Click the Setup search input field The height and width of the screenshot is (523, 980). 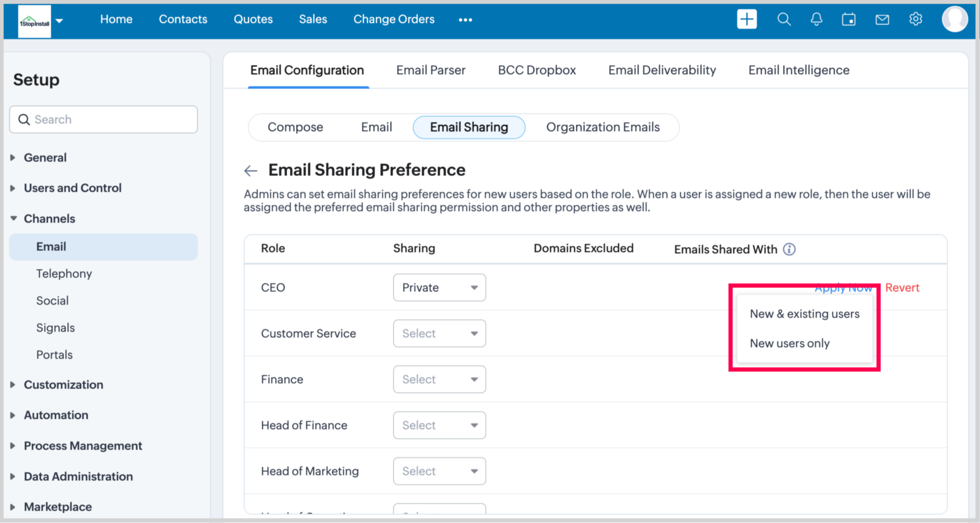click(104, 119)
